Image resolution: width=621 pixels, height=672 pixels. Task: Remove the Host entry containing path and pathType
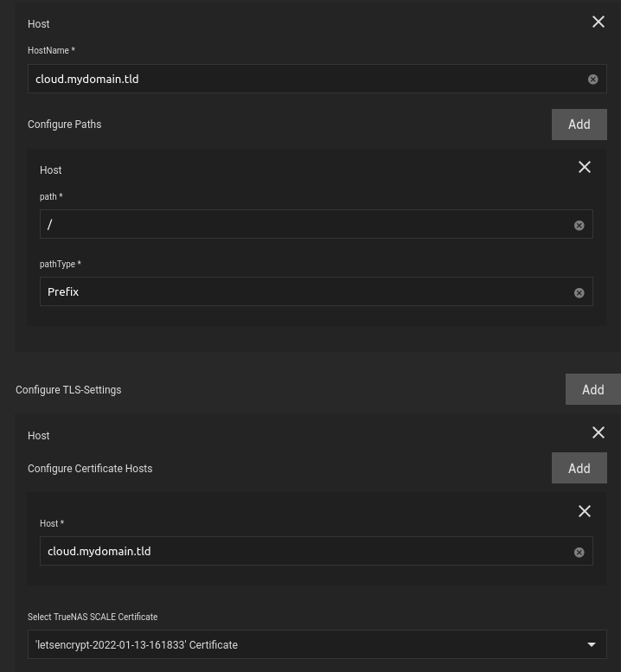click(585, 168)
